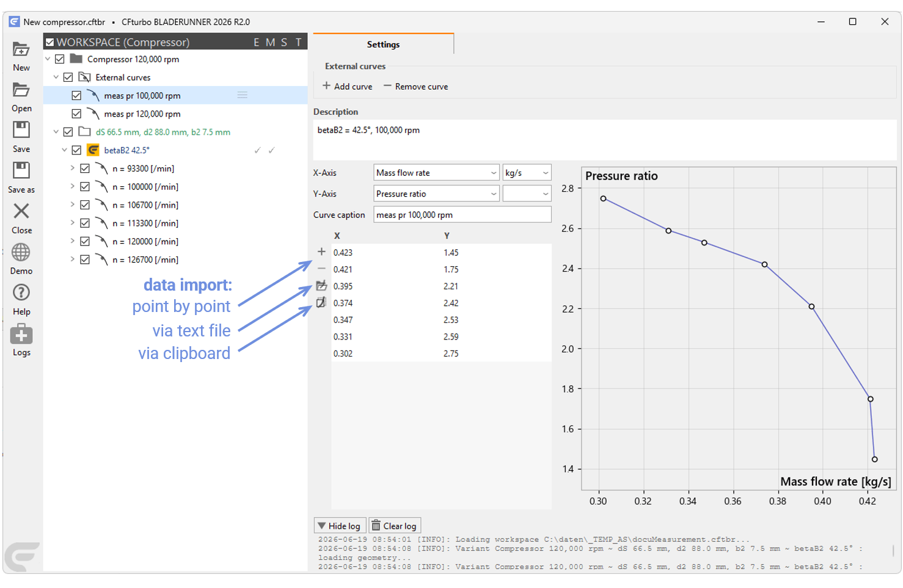This screenshot has width=903, height=588.
Task: Toggle the External curves checkbox
Action: [68, 78]
